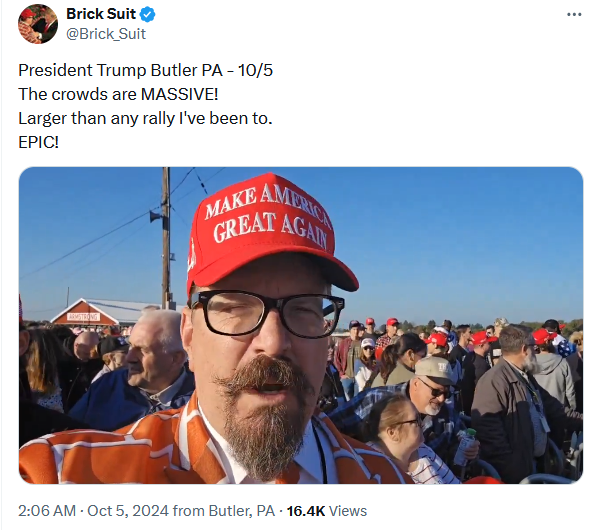Click the man's black glasses in video

pyautogui.click(x=267, y=314)
